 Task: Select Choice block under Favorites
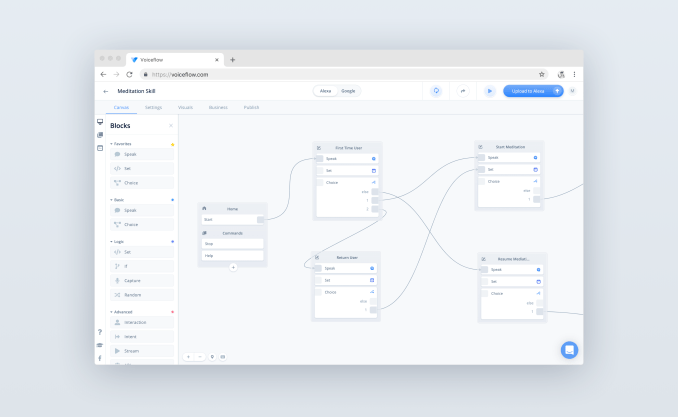tap(142, 183)
